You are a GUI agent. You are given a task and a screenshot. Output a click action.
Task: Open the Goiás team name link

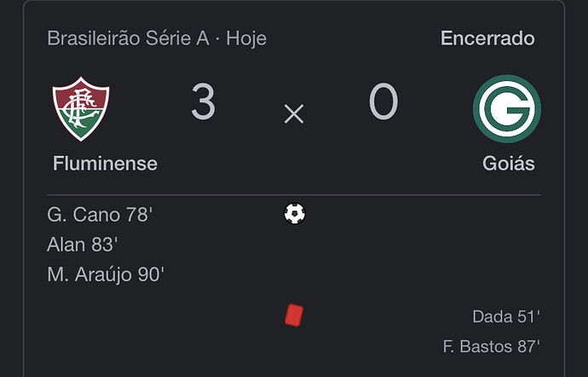coord(509,164)
